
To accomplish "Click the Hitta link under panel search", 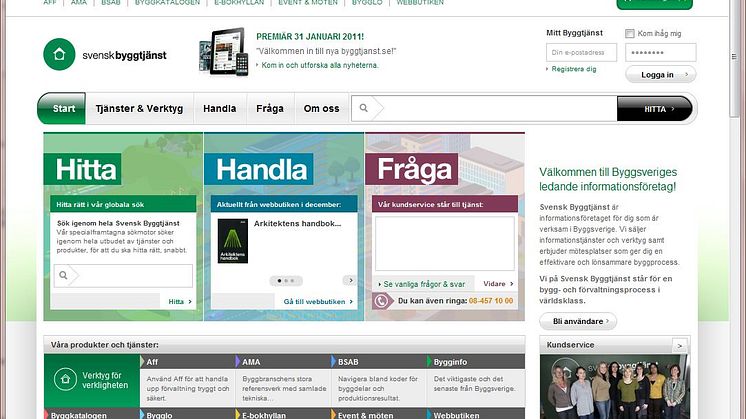I will [179, 302].
